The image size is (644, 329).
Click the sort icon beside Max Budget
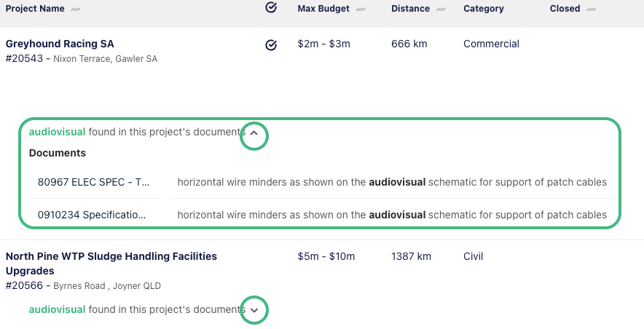tap(361, 9)
